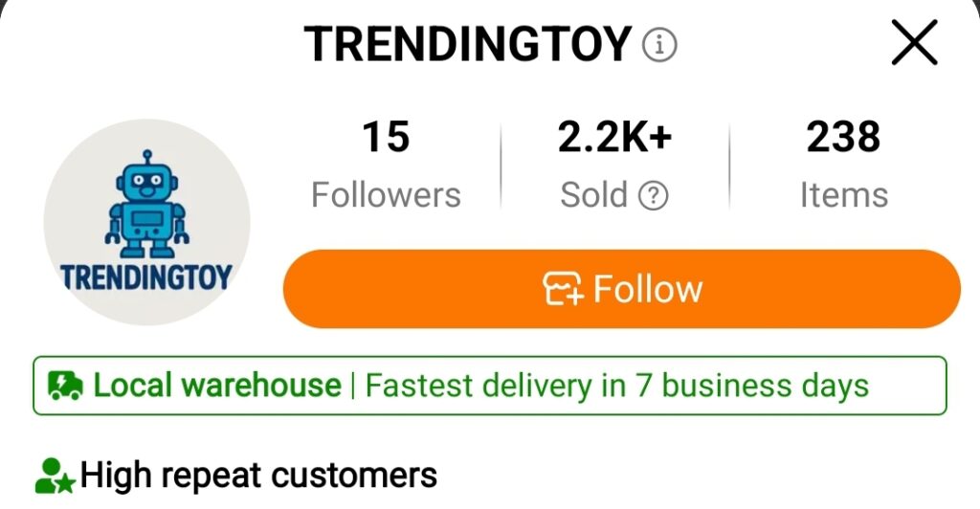
Task: Tap the Items label
Action: coord(843,195)
